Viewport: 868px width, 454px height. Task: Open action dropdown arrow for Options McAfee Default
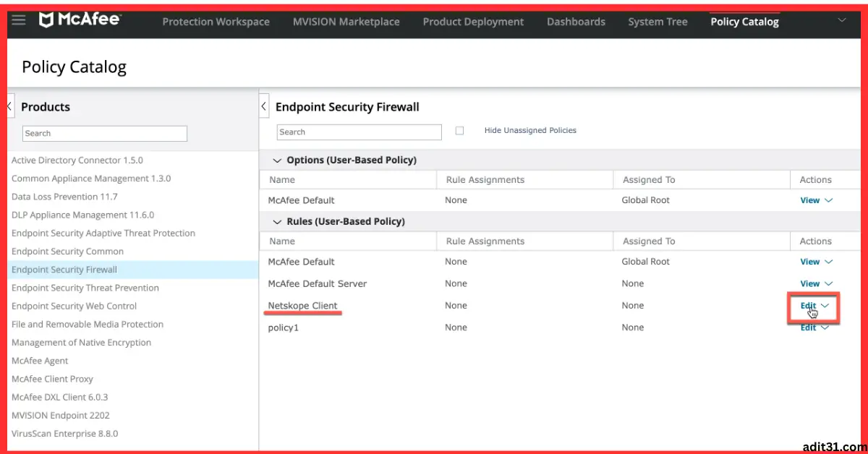click(x=829, y=201)
